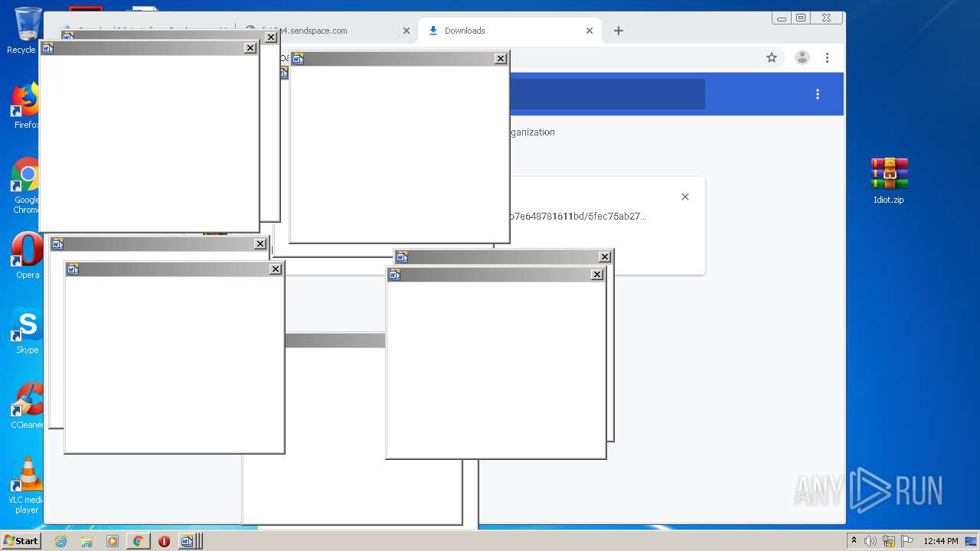
Task: Open Windows Explorer folder icon in taskbar
Action: [x=87, y=541]
